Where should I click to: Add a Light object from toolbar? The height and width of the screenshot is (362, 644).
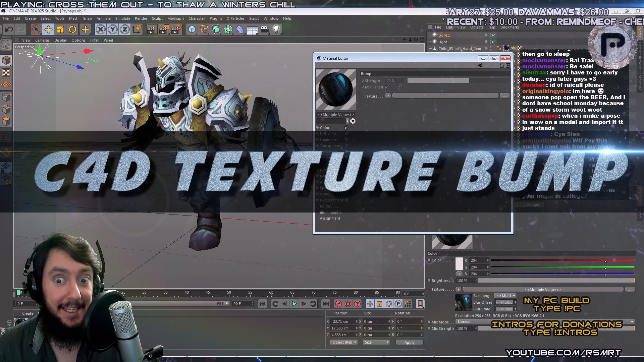pyautogui.click(x=276, y=29)
